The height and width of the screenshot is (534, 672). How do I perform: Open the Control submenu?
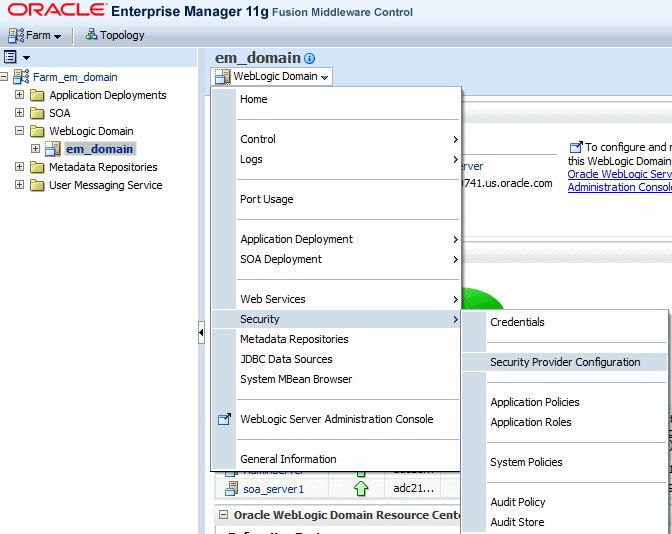click(x=336, y=139)
